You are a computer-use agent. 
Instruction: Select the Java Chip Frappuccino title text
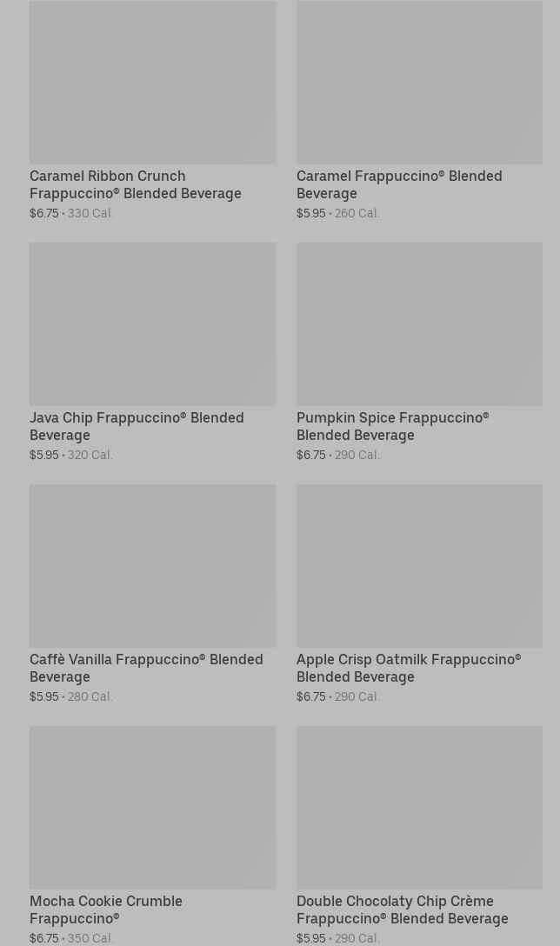(137, 426)
